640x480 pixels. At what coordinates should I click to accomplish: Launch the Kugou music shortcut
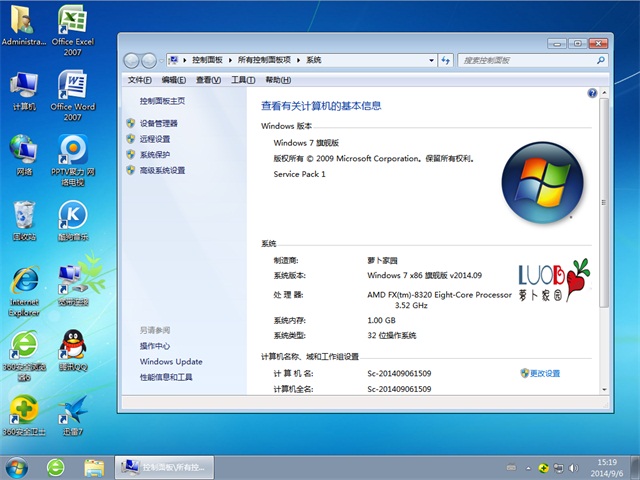[x=73, y=220]
